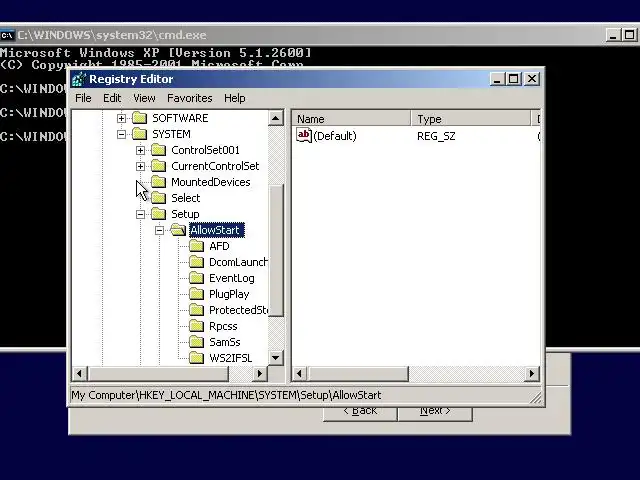The image size is (640, 480).
Task: Minimize the cmd.exe window
Action: tap(613, 35)
